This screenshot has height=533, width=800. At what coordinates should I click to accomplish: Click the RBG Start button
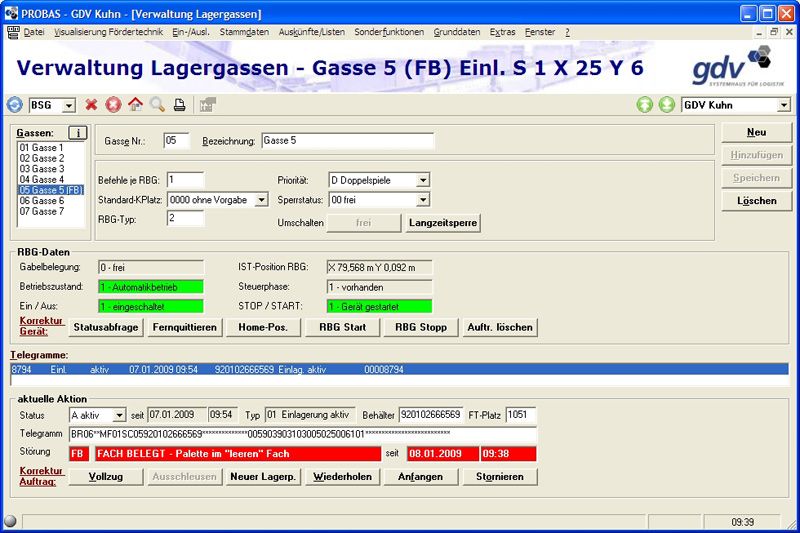coord(343,327)
